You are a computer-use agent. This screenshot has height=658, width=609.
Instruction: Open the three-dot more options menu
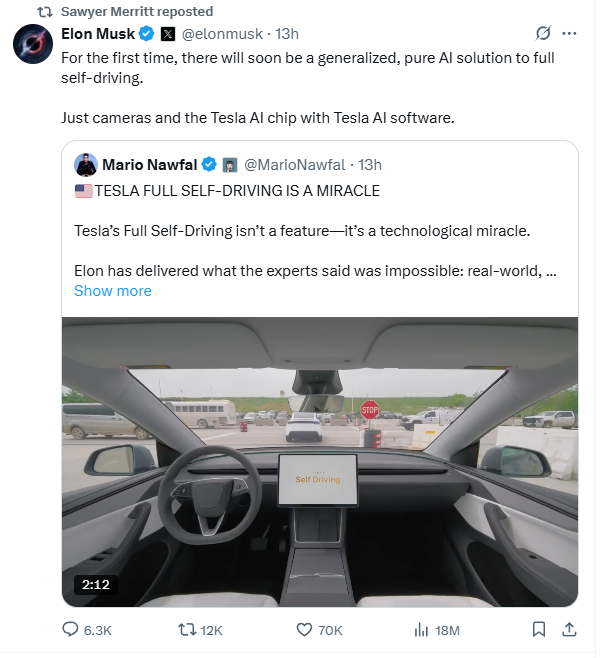coord(569,34)
